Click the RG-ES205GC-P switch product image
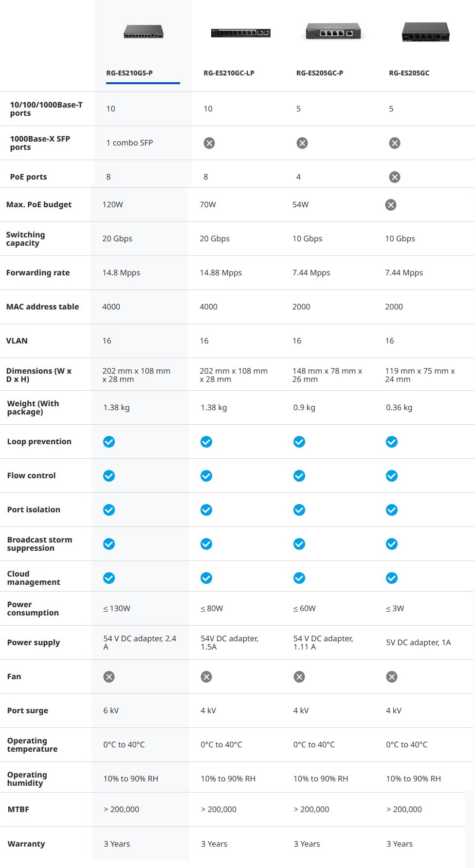Viewport: 475px width, 868px height. pos(333,32)
